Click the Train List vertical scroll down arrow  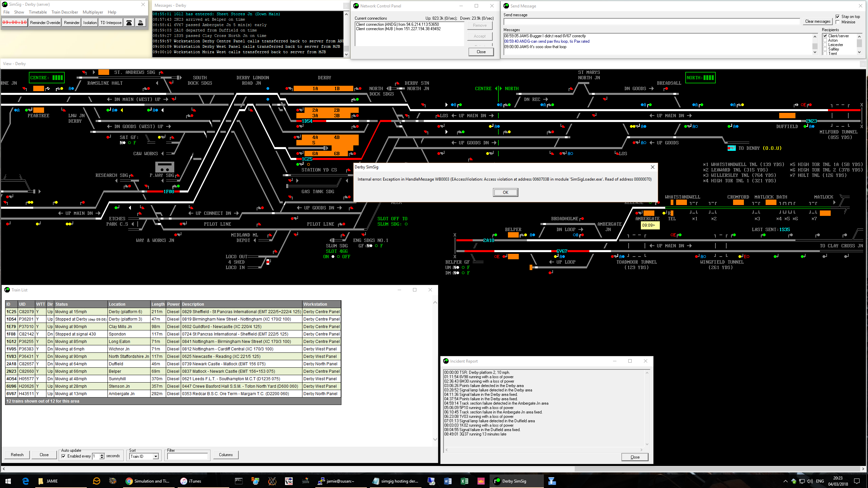[x=435, y=440]
